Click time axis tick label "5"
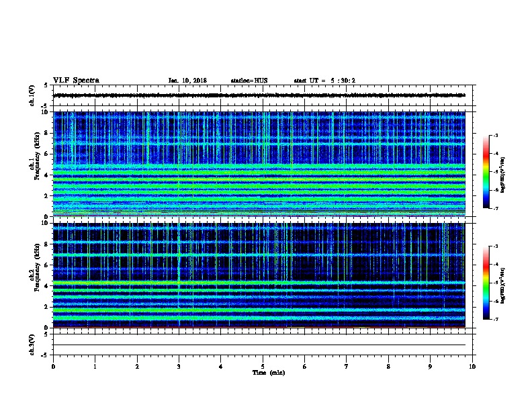532x411 pixels. coord(263,367)
